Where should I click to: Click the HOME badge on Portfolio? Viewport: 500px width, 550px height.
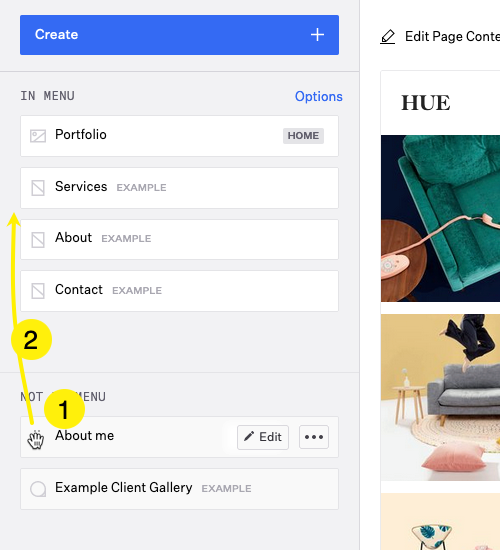(x=304, y=136)
